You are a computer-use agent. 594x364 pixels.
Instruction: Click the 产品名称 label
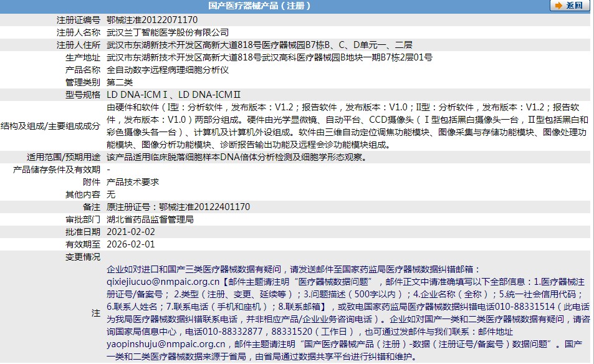[x=82, y=70]
